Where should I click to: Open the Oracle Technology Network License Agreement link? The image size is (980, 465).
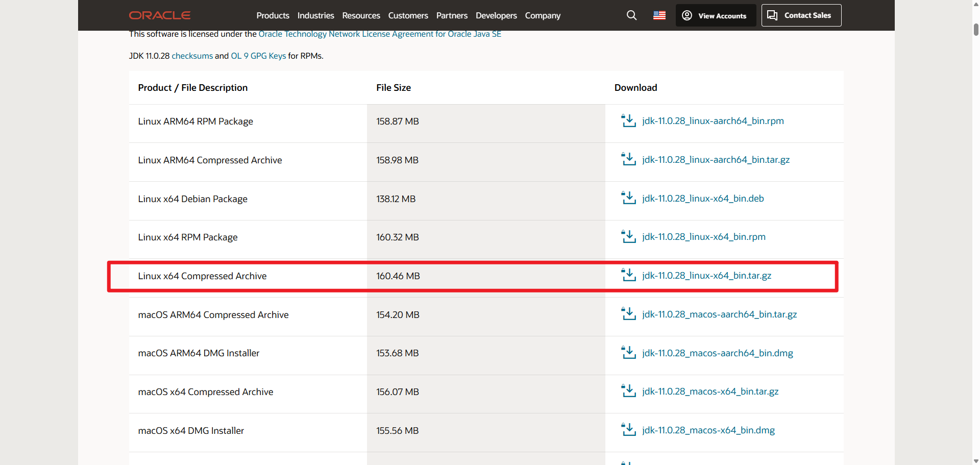pos(380,34)
